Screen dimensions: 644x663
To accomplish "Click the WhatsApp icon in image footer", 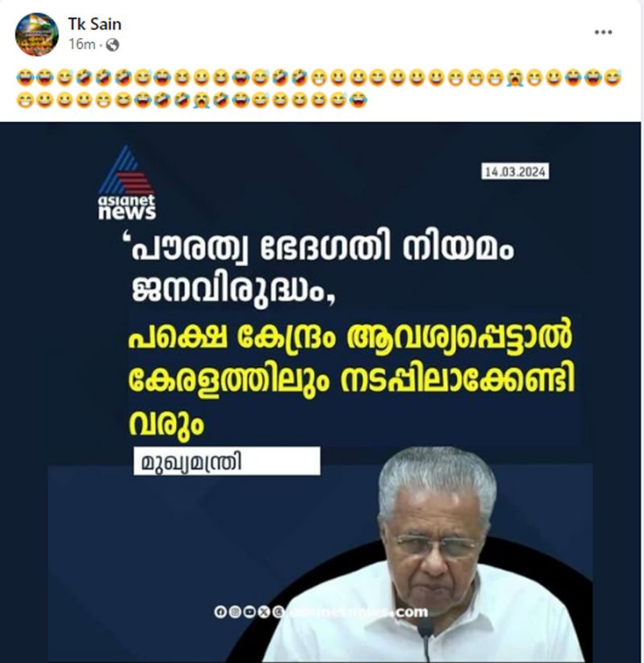I will (x=278, y=612).
